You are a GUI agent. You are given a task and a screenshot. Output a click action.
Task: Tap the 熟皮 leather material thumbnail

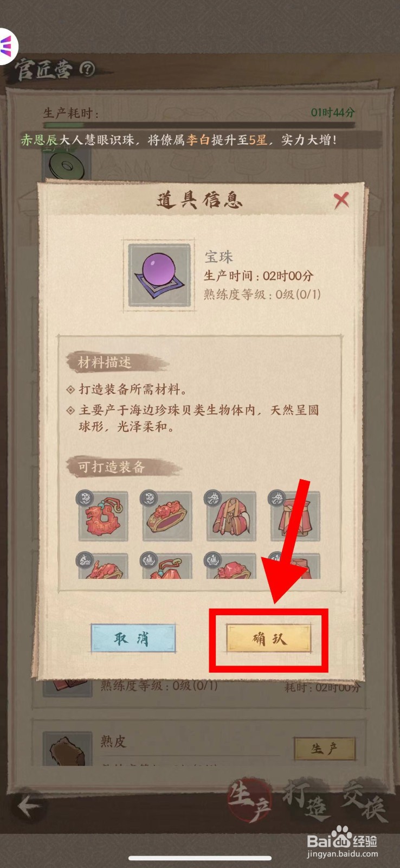(x=67, y=749)
